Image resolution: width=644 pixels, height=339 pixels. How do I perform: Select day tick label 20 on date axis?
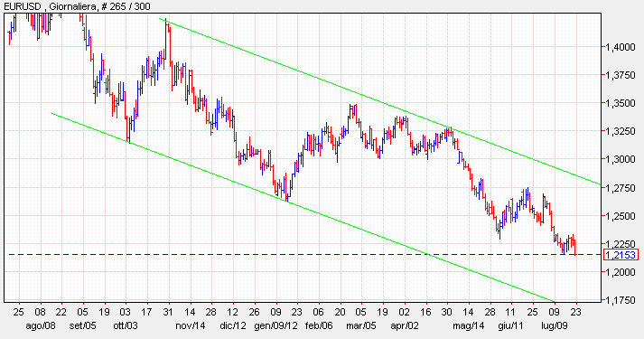point(340,312)
